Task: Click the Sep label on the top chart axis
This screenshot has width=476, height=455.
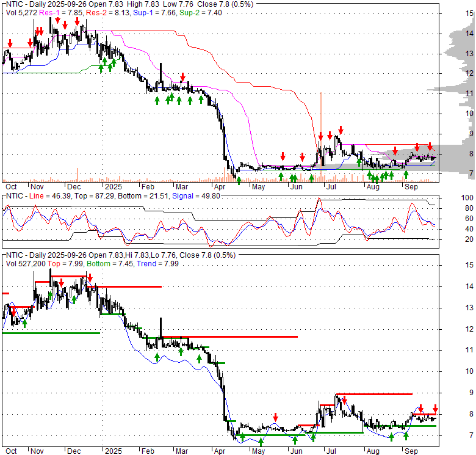Action: pyautogui.click(x=411, y=187)
